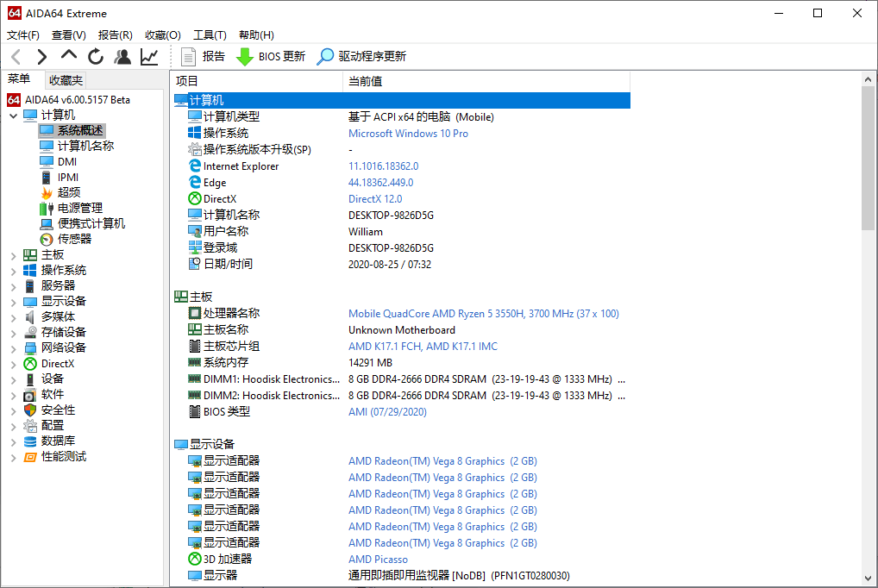The height and width of the screenshot is (588, 878).
Task: Click the vertical scrollbar up arrow
Action: point(868,79)
